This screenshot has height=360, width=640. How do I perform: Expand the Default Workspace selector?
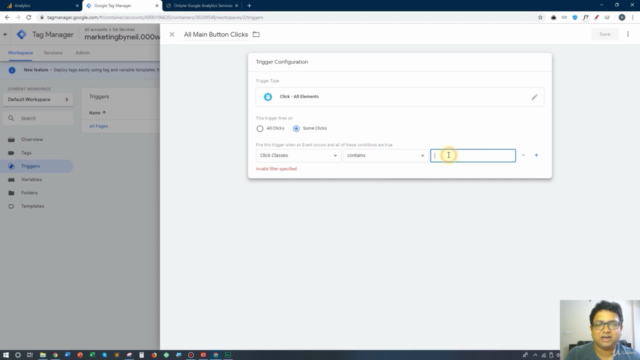[38, 100]
